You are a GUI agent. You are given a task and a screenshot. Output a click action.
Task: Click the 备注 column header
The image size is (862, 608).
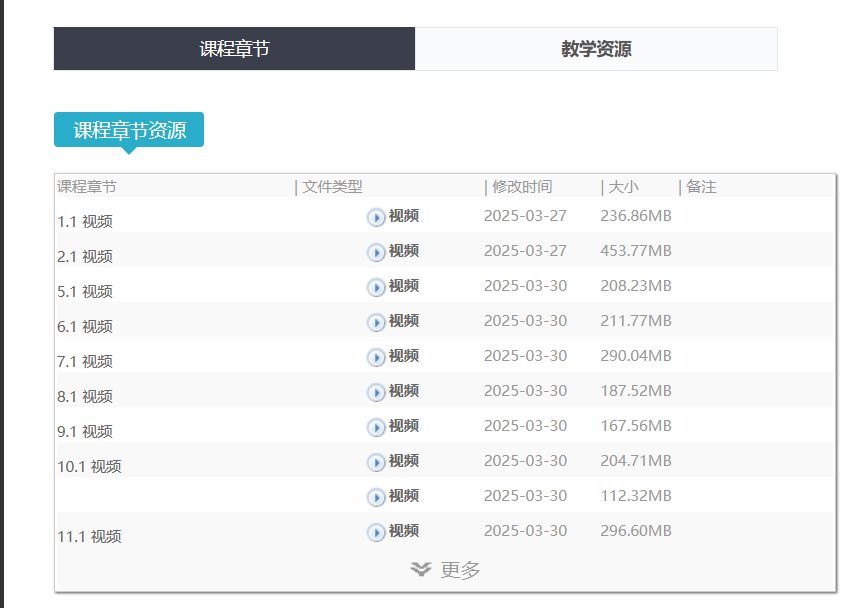(x=701, y=187)
